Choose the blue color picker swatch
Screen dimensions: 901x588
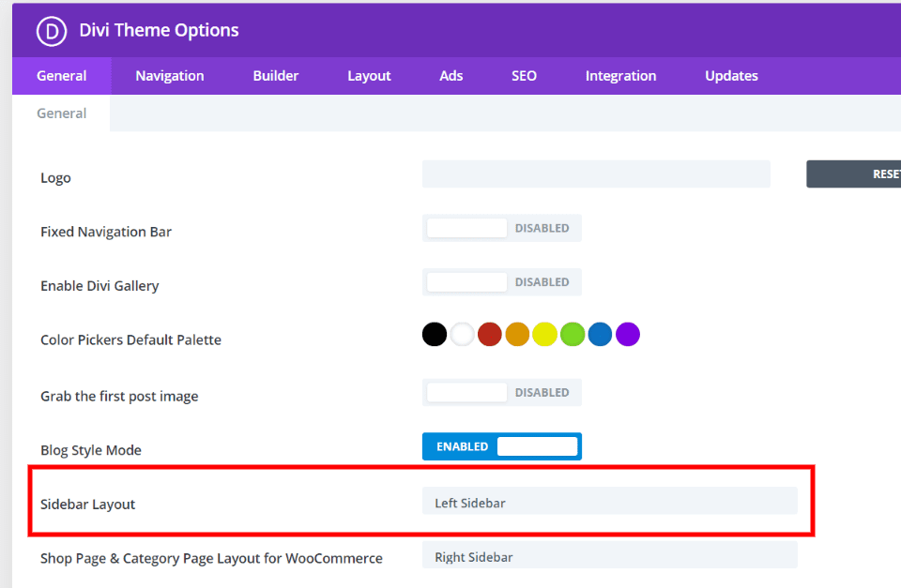600,334
